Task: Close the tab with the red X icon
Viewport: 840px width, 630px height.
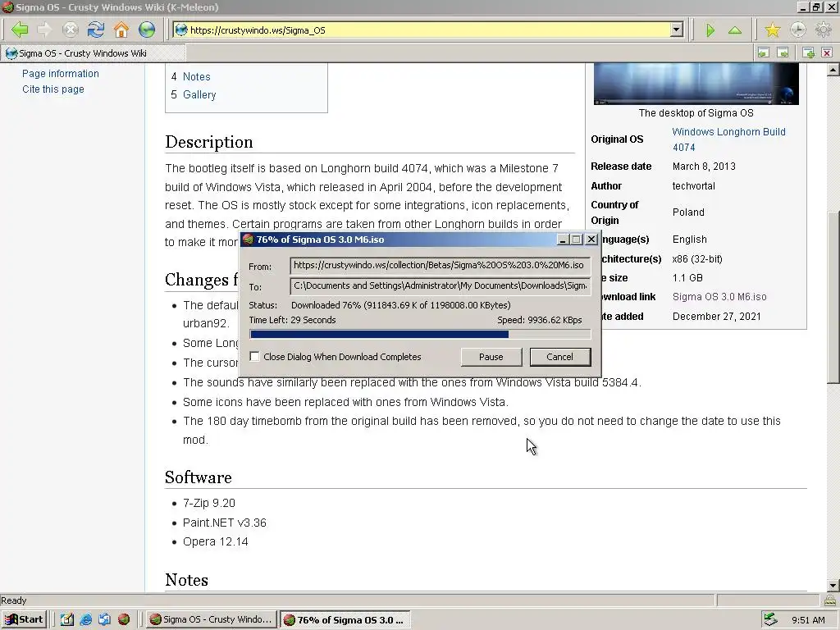Action: (827, 52)
